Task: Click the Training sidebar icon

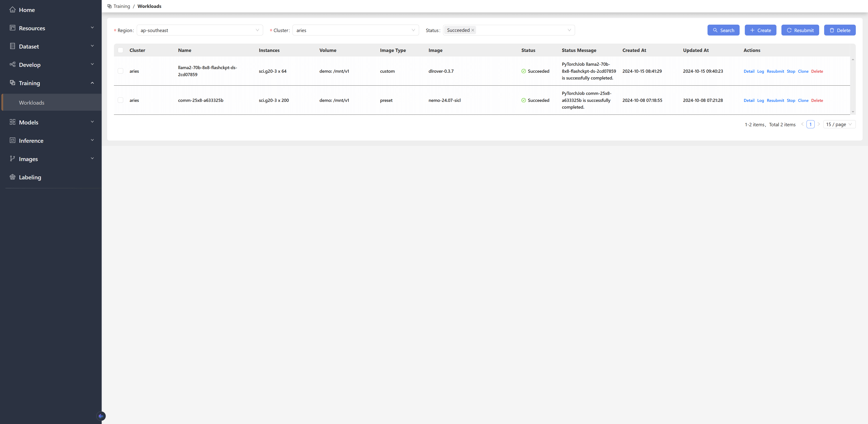Action: [12, 82]
